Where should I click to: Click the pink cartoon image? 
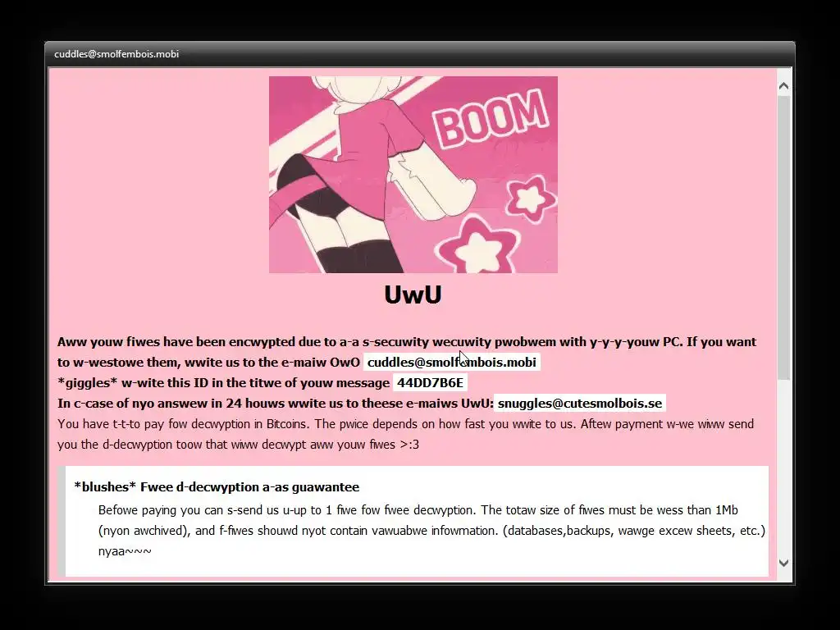[413, 175]
